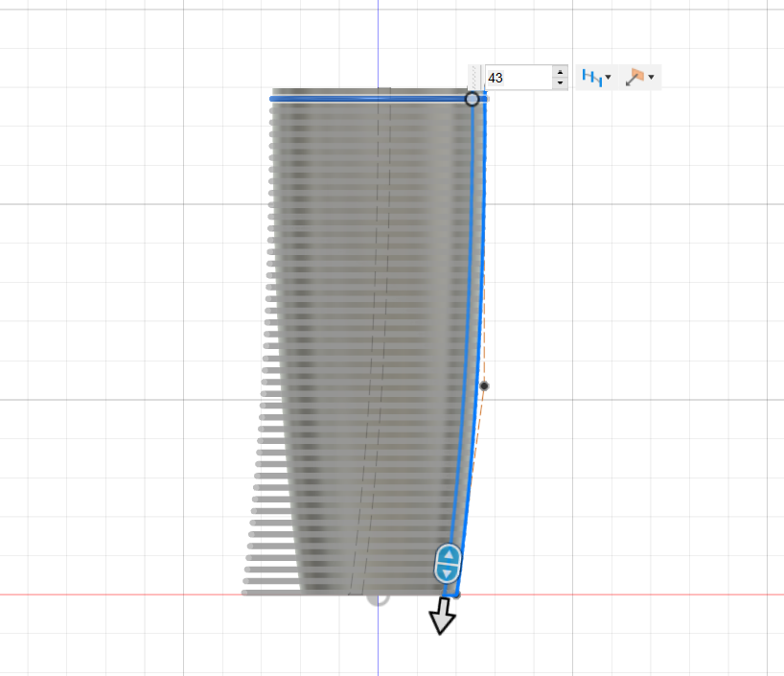Click inside the 43 value input field
The width and height of the screenshot is (784, 676).
[518, 78]
